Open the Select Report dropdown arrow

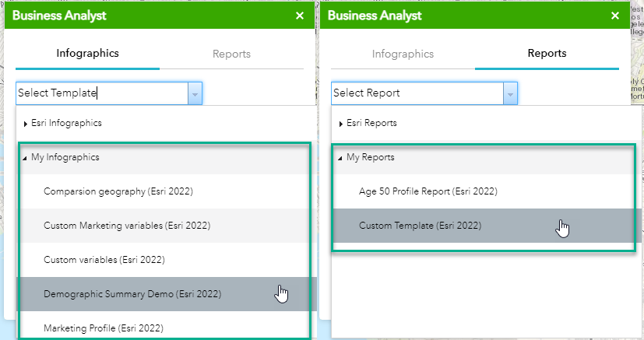510,93
